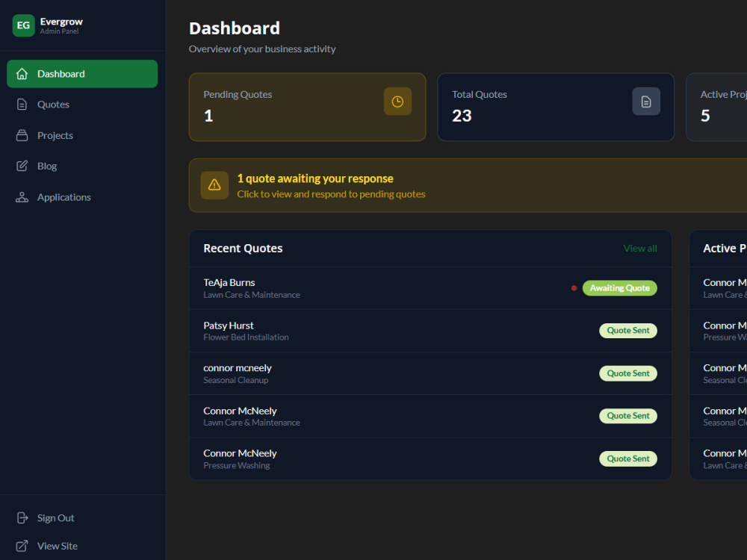The image size is (747, 560).
Task: Open the Blog section
Action: [x=82, y=166]
